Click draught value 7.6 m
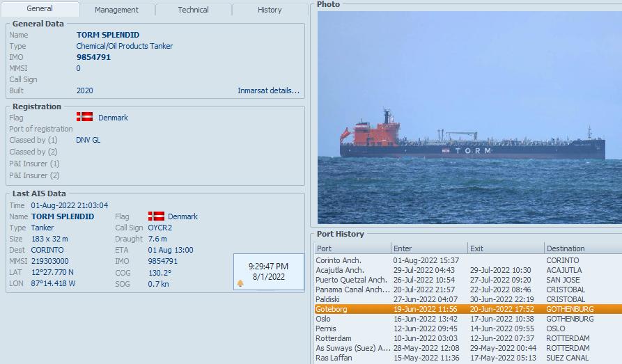 pos(157,239)
